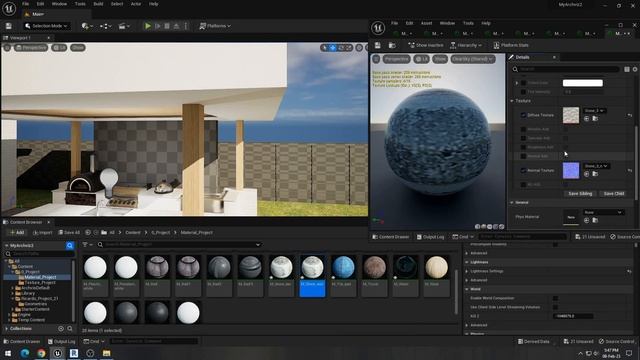Click the Eject button in main toolbar

pyautogui.click(x=176, y=26)
